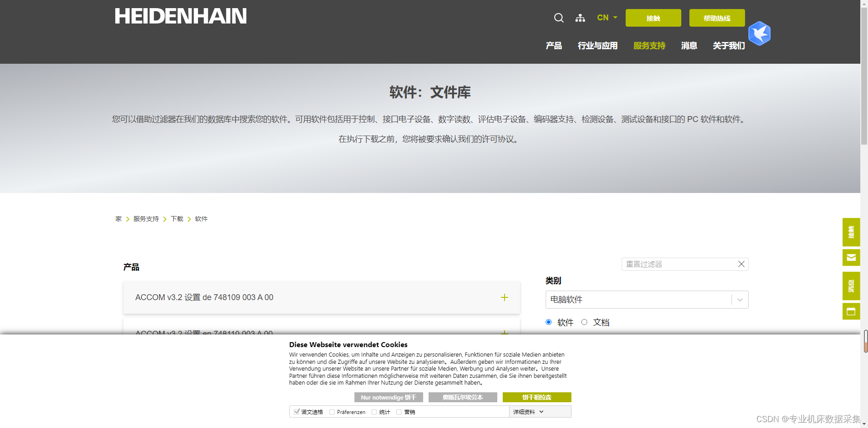Open the 关于我们 navigation menu

point(729,46)
